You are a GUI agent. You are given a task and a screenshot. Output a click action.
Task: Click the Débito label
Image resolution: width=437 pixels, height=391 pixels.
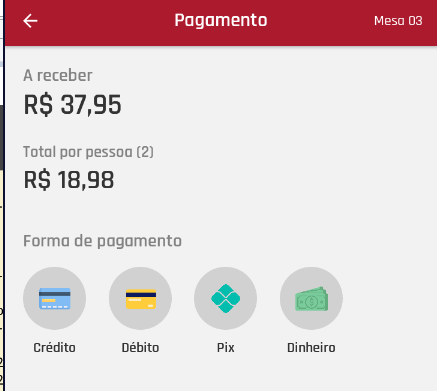click(x=140, y=348)
